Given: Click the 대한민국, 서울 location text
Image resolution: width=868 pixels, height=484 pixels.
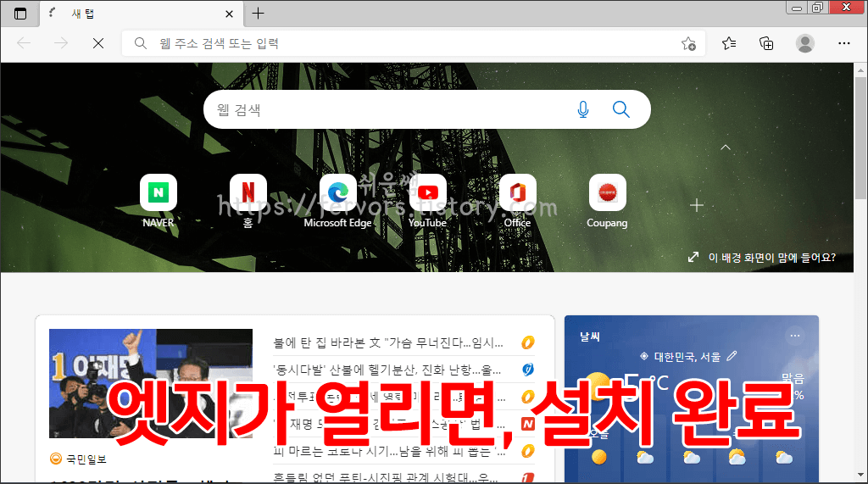Looking at the screenshot, I should (687, 357).
